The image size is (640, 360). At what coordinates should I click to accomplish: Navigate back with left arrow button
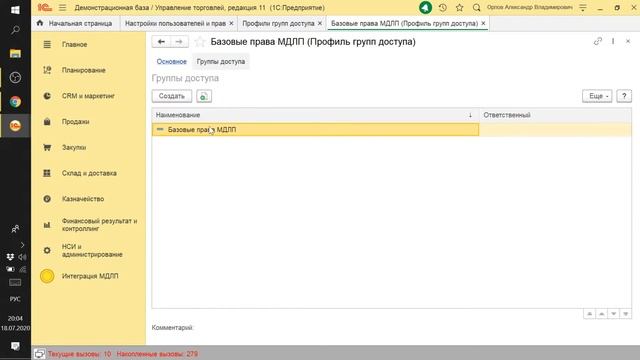click(161, 42)
